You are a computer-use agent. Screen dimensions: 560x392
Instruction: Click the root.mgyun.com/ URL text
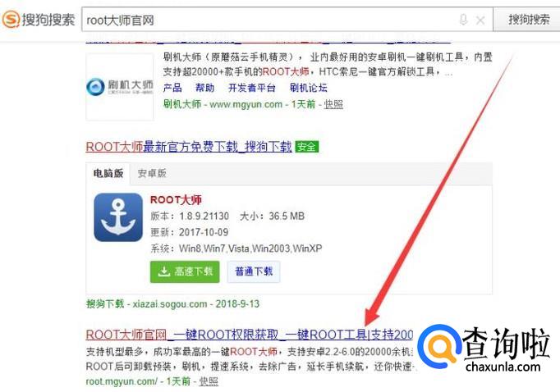(122, 381)
